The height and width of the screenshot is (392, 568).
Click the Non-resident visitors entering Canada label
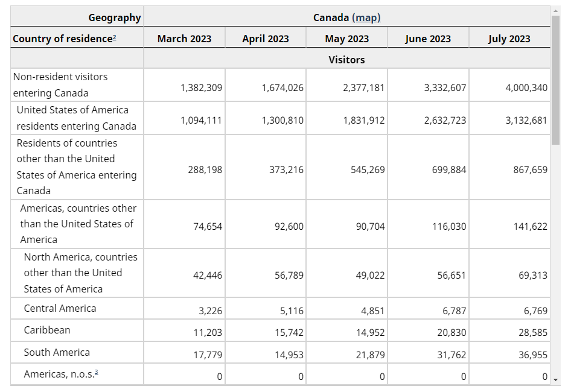[60, 84]
